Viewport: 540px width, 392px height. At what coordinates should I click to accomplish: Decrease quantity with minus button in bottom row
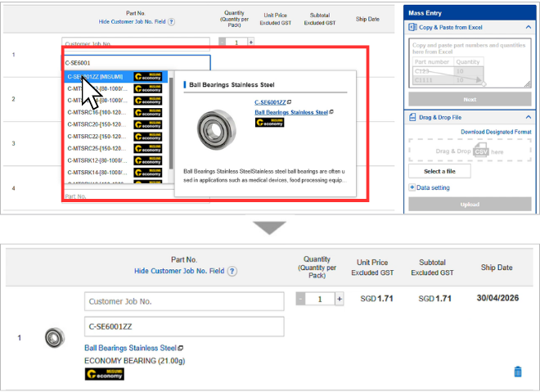(x=300, y=299)
